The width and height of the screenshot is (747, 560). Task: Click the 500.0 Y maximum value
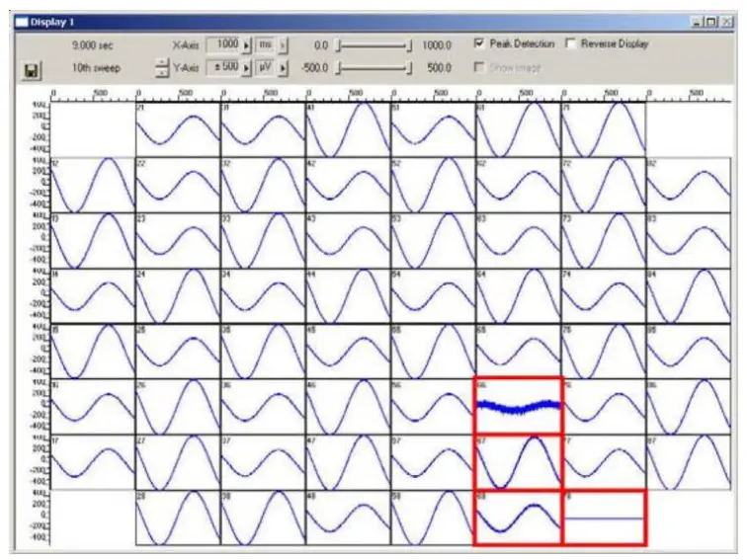439,68
